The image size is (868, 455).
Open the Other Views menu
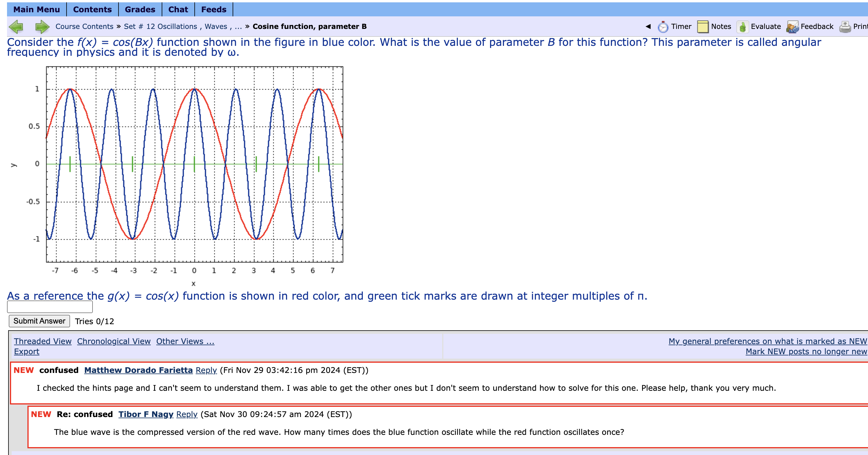pyautogui.click(x=185, y=341)
